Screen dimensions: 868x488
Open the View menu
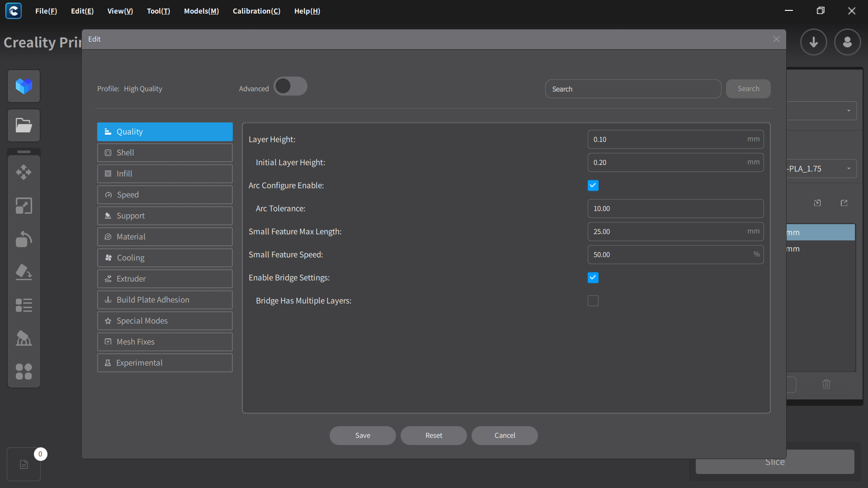click(120, 11)
